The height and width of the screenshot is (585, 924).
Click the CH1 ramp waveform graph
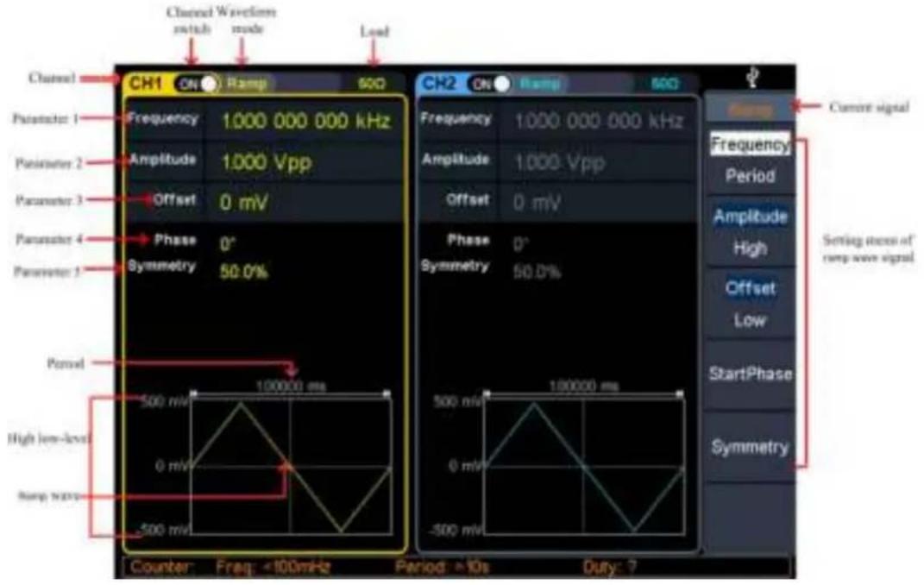[x=291, y=467]
